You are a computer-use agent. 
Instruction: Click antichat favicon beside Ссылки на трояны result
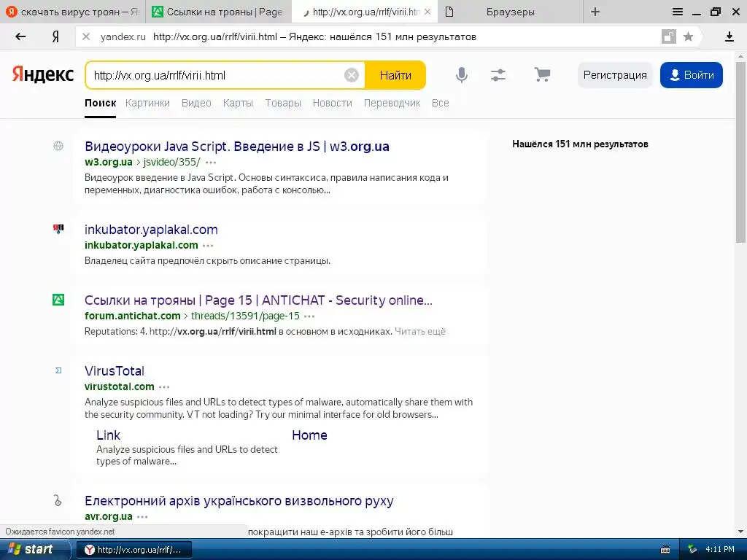58,300
